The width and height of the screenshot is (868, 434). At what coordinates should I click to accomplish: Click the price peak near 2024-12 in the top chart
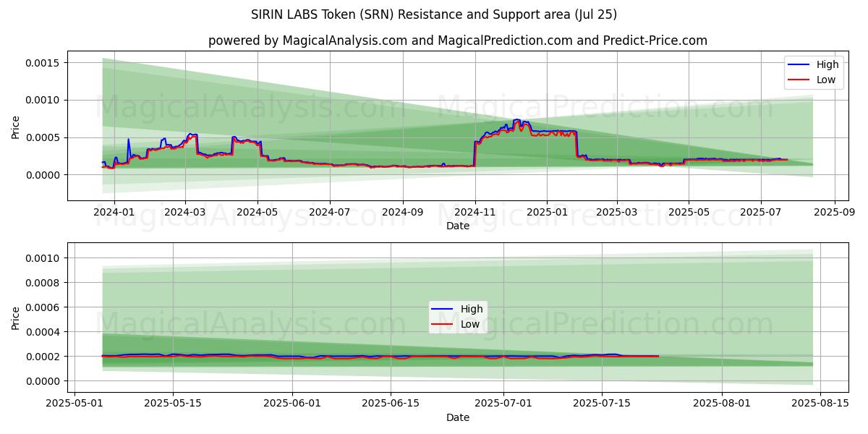pos(516,120)
